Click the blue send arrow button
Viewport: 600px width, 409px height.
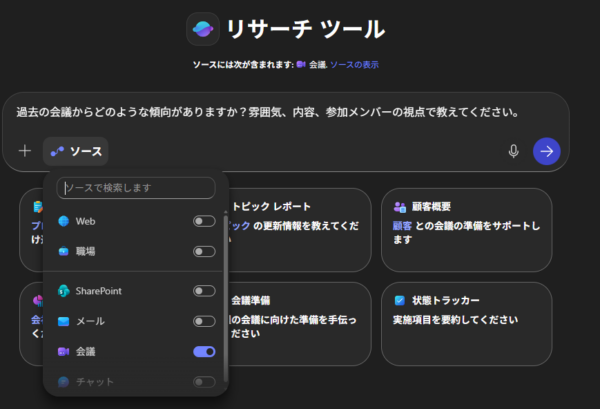click(546, 151)
